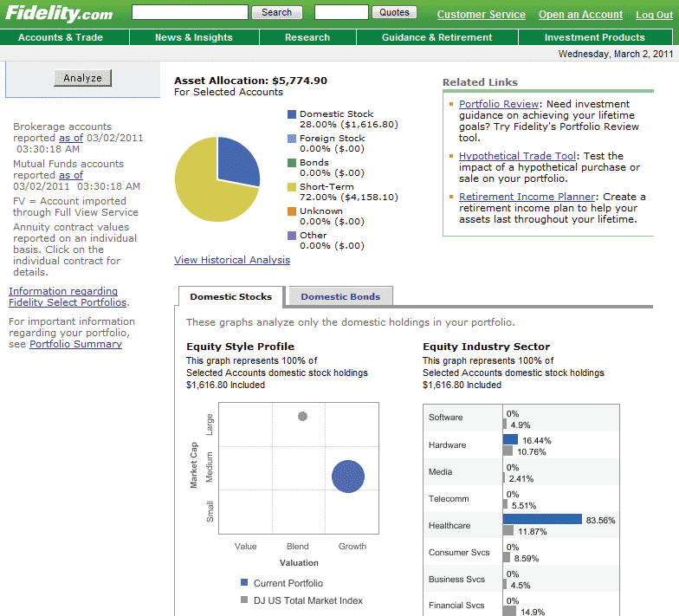
Task: Click the blue Current Portfolio bubble in style chart
Action: tap(348, 477)
